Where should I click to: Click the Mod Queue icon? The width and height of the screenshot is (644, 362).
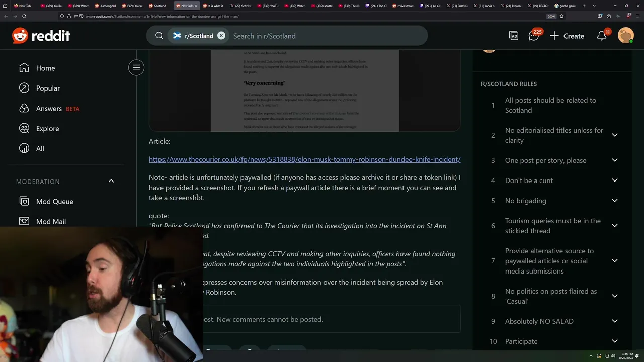(x=24, y=201)
